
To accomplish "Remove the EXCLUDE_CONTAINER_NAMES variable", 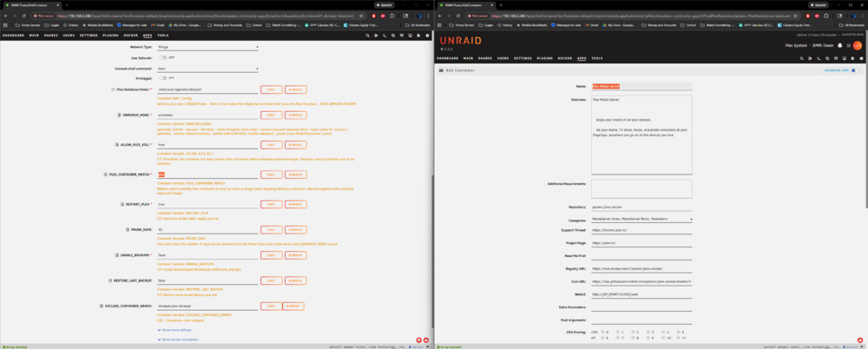I will (x=293, y=306).
